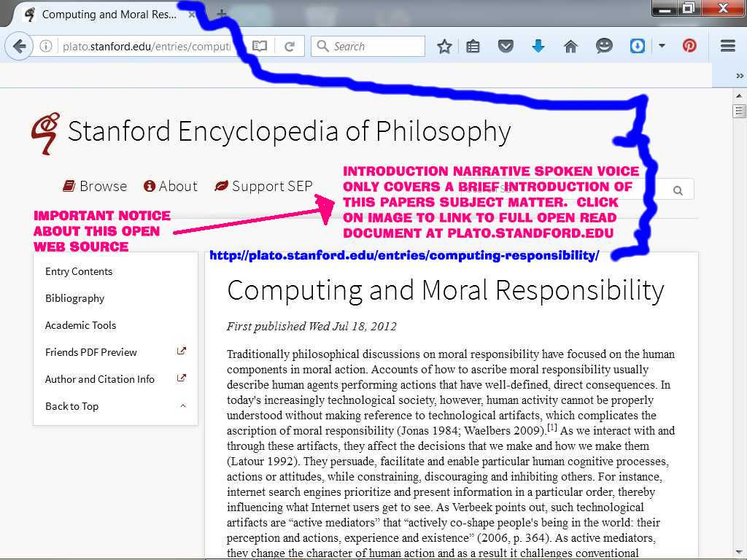Viewport: 747px width, 560px height.
Task: Click Back to Top link
Action: point(71,406)
